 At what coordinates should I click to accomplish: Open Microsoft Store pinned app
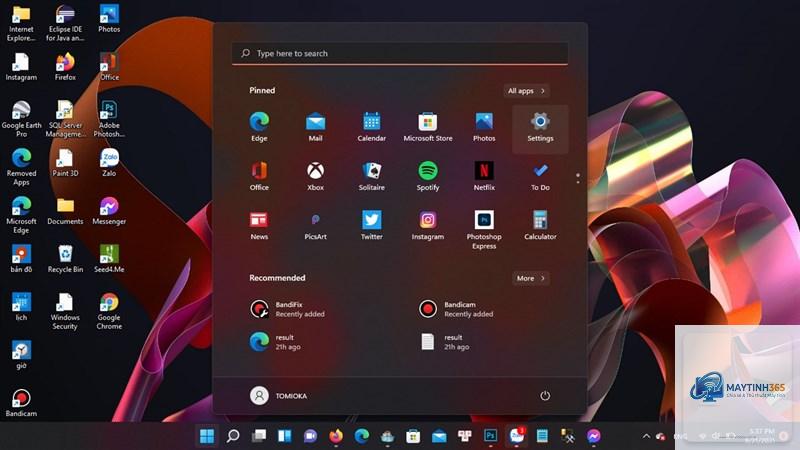point(428,127)
